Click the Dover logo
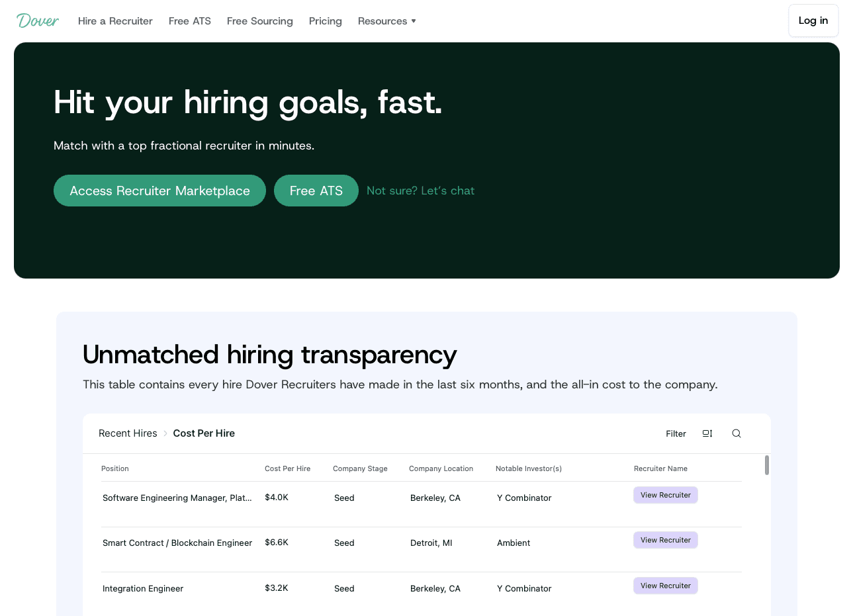The image size is (853, 616). (38, 21)
